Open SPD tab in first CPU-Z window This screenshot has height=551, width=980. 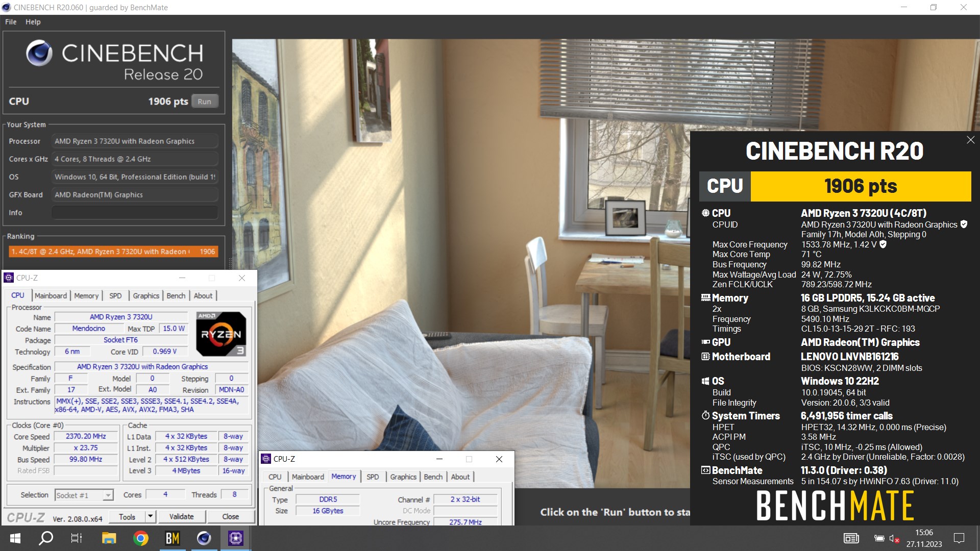coord(115,295)
